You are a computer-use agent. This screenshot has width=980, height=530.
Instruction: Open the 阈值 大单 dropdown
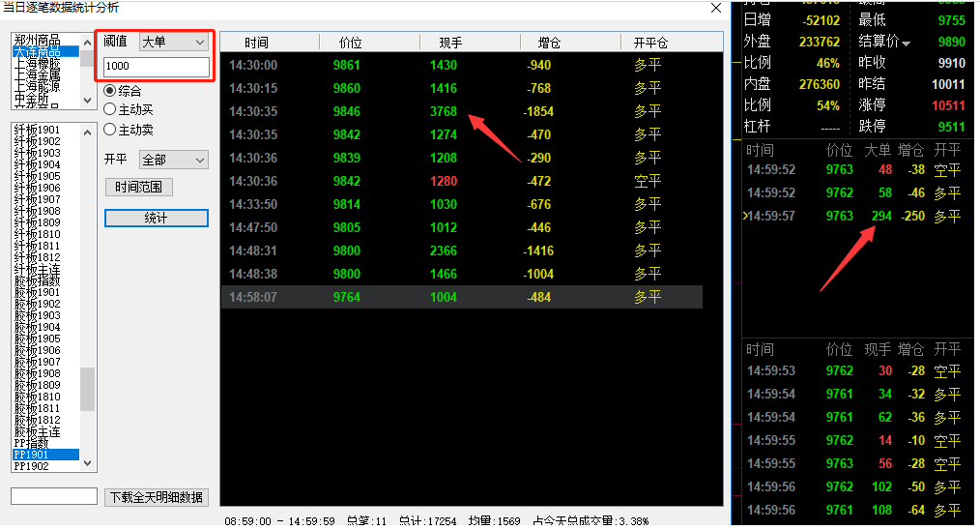click(174, 42)
